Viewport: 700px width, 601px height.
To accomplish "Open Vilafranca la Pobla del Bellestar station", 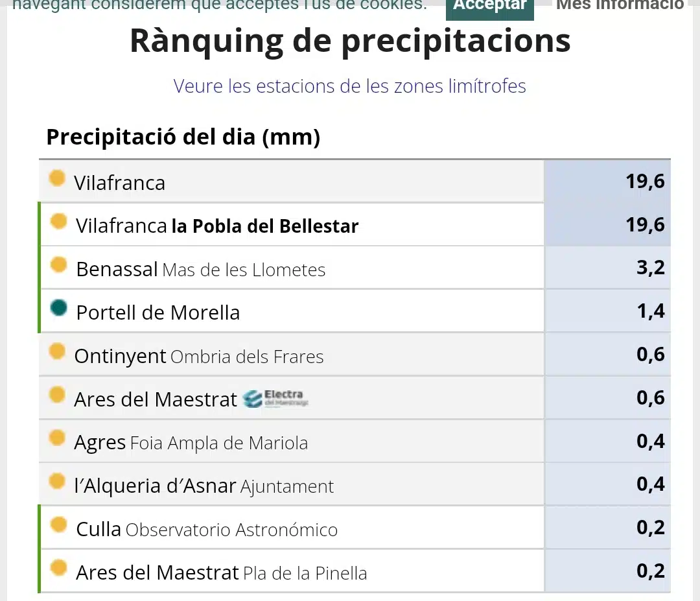I will pyautogui.click(x=217, y=226).
